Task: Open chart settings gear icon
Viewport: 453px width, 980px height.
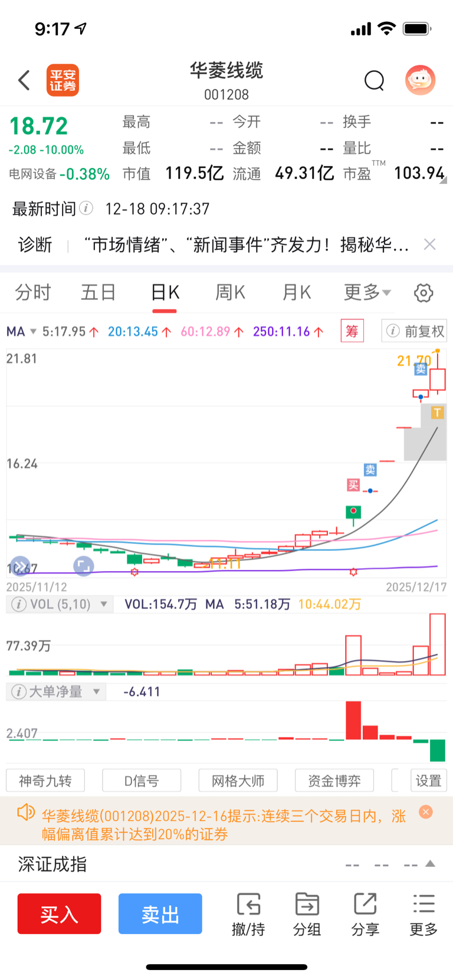Action: click(x=424, y=292)
